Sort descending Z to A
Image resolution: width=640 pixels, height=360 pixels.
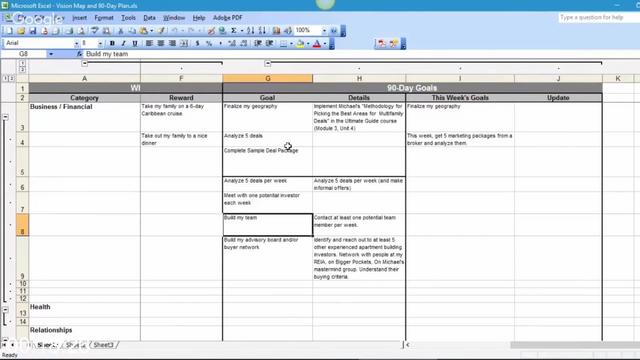tap(262, 31)
